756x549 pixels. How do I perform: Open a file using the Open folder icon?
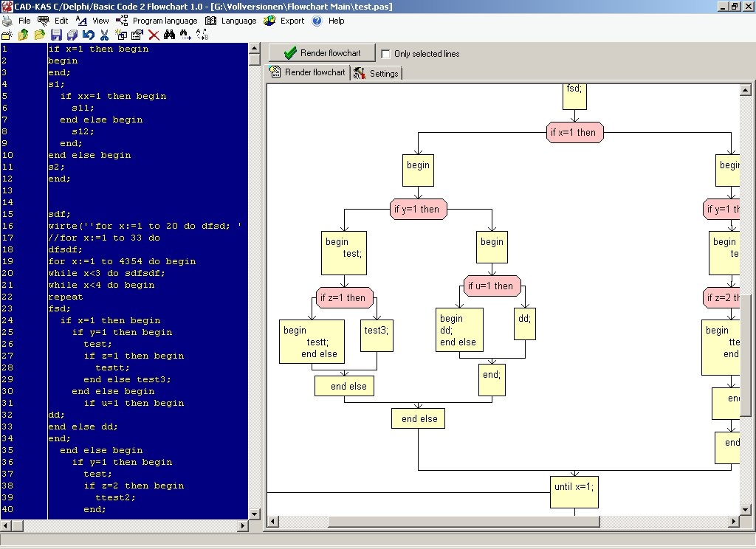(x=40, y=35)
